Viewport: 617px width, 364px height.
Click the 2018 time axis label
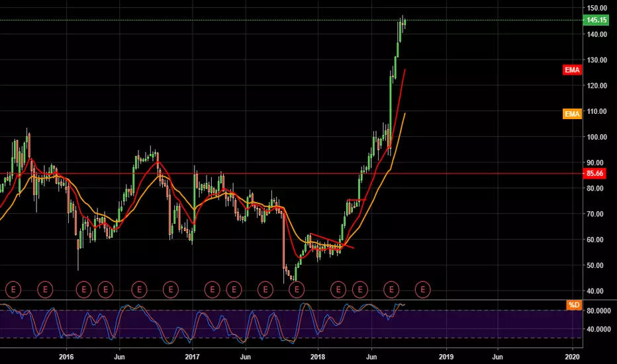[x=318, y=357]
